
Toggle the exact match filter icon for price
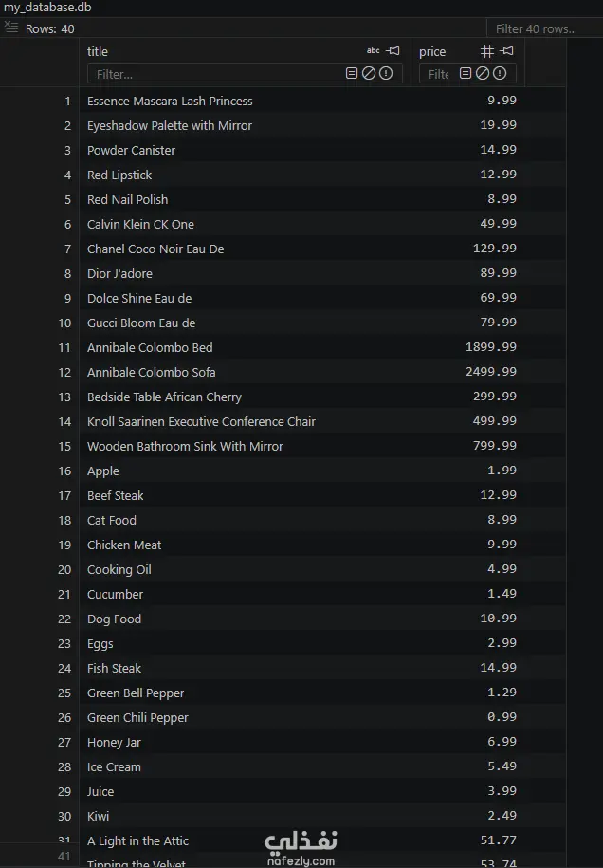tap(466, 73)
